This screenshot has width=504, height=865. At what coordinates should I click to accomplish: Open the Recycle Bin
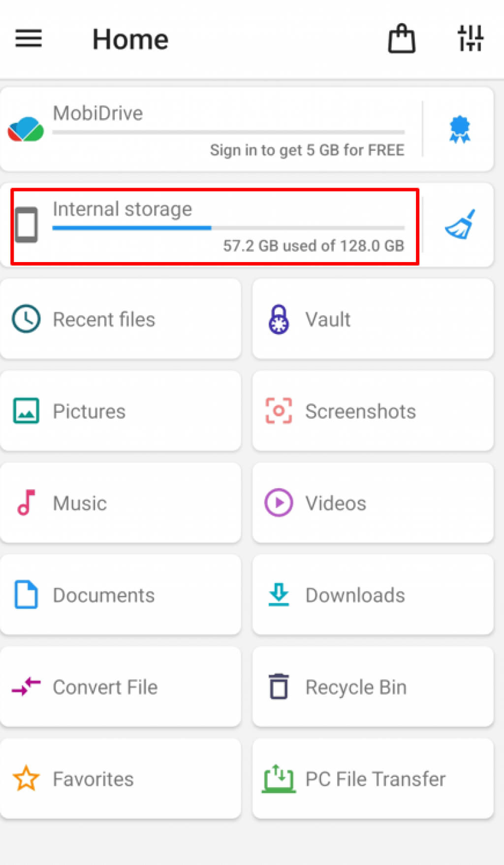(373, 687)
